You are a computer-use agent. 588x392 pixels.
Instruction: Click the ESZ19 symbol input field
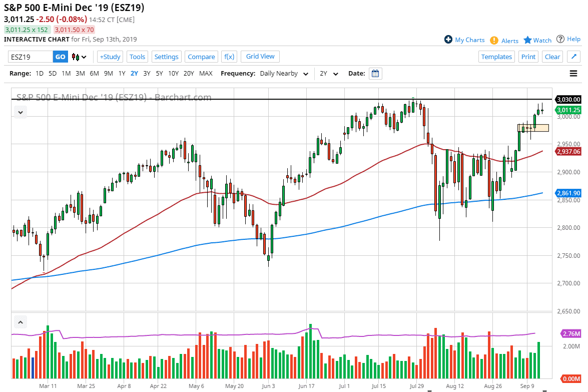31,57
